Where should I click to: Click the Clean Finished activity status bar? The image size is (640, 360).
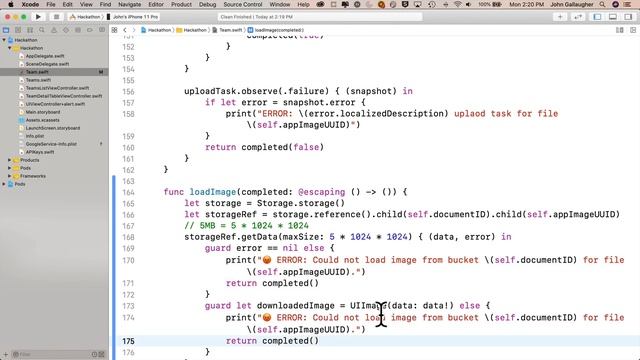click(x=320, y=17)
